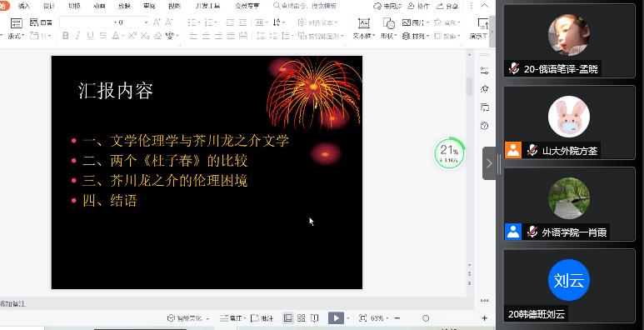
Task: Switch to reading view in the status bar
Action: 315,317
